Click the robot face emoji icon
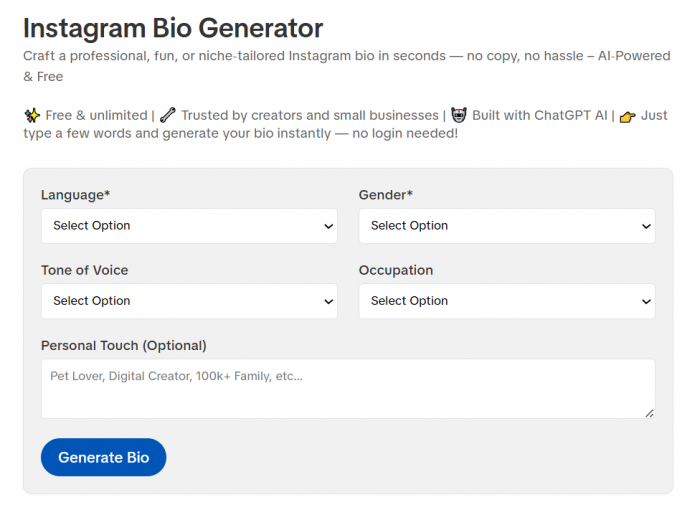Image resolution: width=700 pixels, height=515 pixels. [458, 115]
